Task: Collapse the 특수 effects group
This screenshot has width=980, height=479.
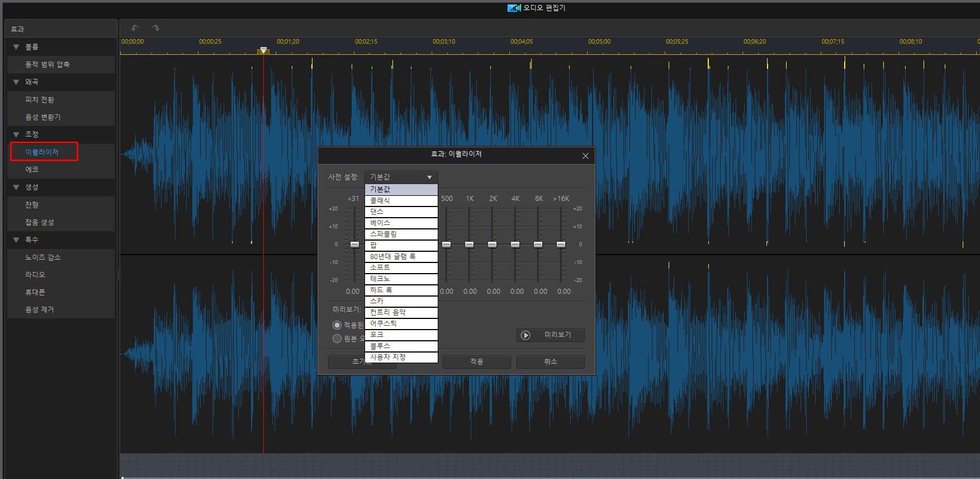Action: pos(16,240)
